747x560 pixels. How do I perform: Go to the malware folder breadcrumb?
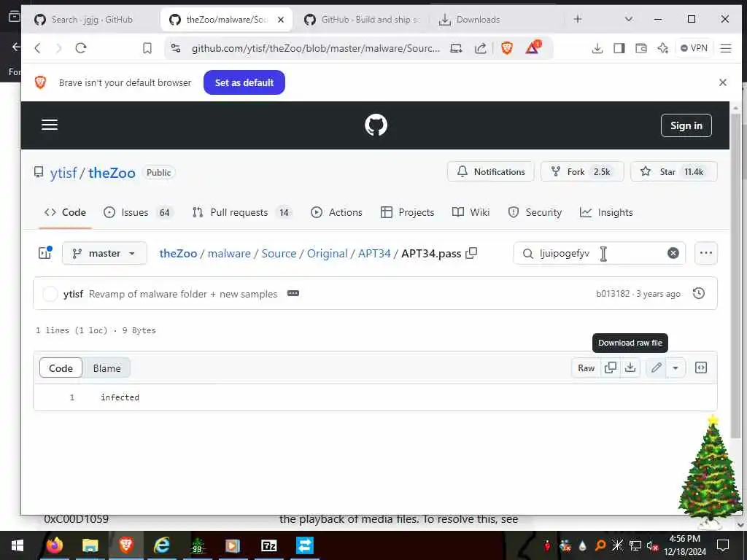(x=229, y=253)
